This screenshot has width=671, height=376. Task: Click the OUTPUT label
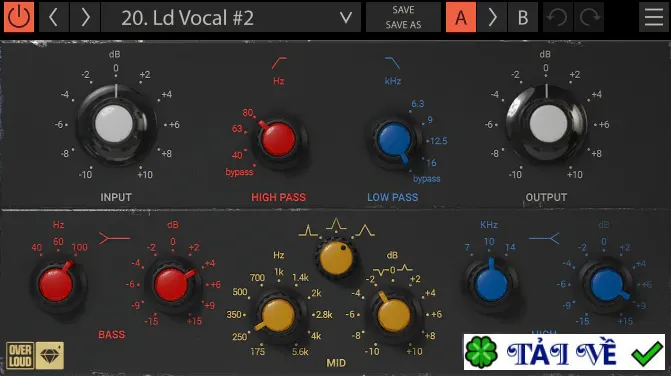(546, 197)
